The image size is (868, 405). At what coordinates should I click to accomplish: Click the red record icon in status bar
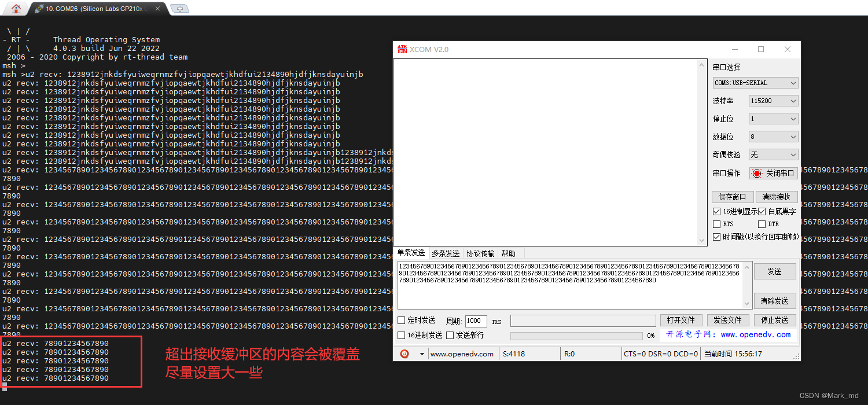coord(405,354)
